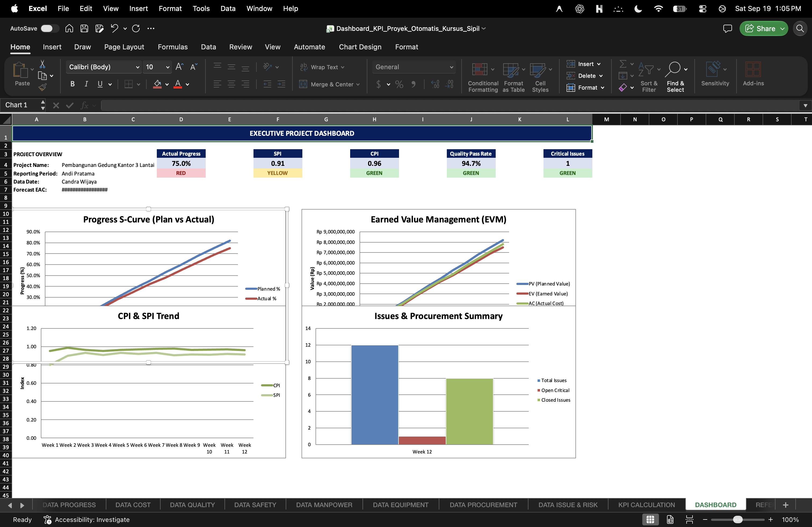Click the search magnifier icon at top right
Screen dimensions: 812x527
(800, 28)
